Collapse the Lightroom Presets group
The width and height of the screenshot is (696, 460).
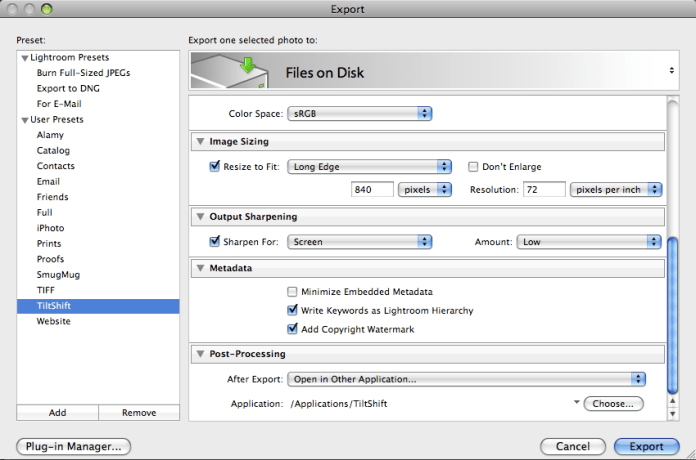[25, 58]
